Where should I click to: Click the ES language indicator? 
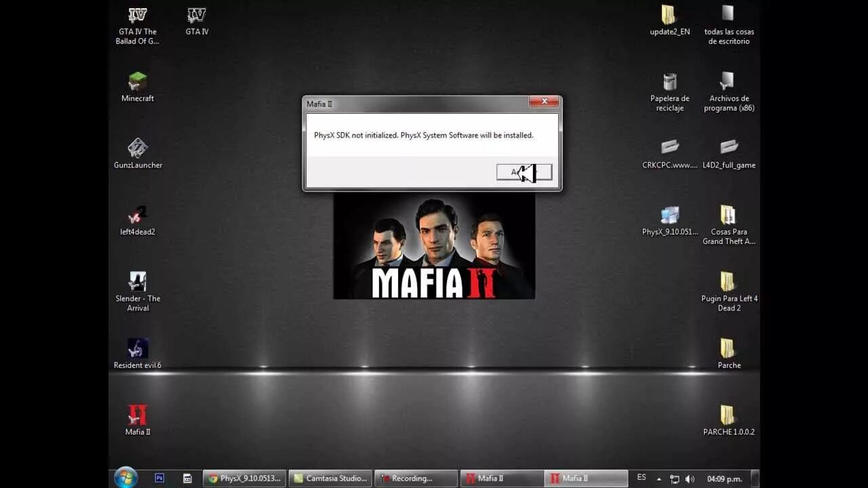point(642,478)
